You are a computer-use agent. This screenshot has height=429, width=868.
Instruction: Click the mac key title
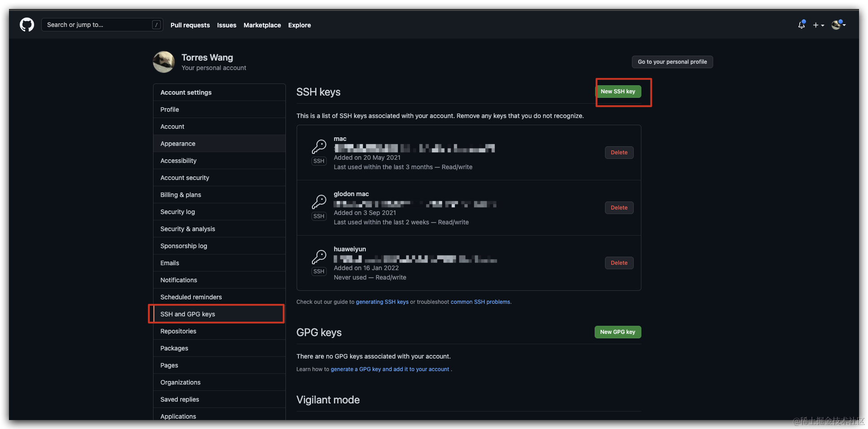point(340,139)
